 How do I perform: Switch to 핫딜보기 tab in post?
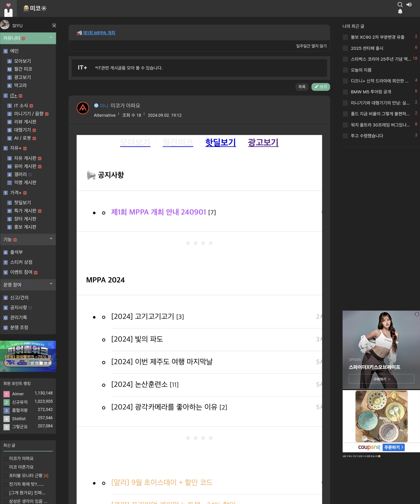click(220, 142)
